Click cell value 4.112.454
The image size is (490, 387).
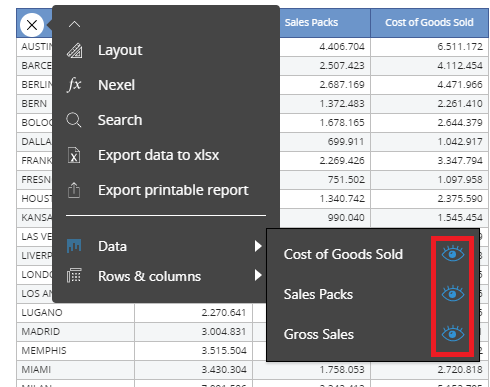[460, 66]
